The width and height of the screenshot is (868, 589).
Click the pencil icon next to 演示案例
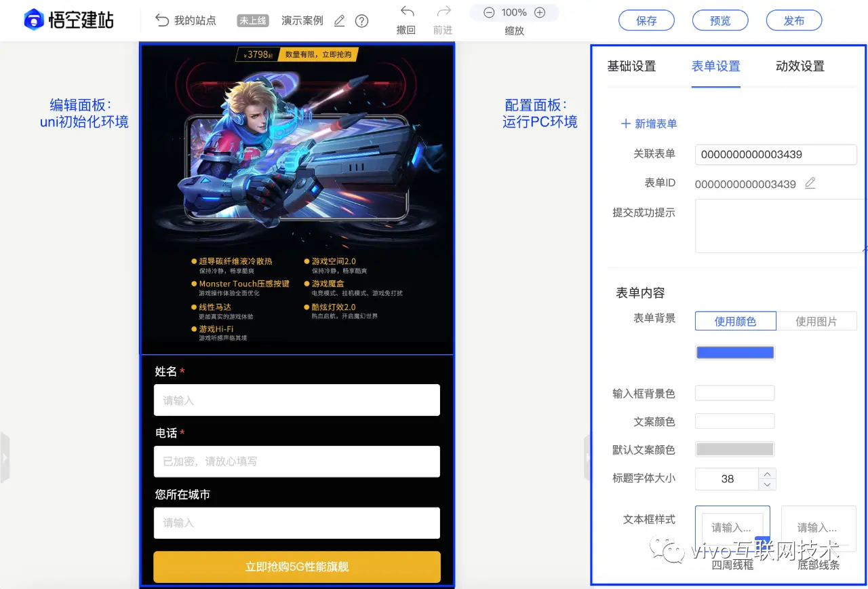point(340,20)
